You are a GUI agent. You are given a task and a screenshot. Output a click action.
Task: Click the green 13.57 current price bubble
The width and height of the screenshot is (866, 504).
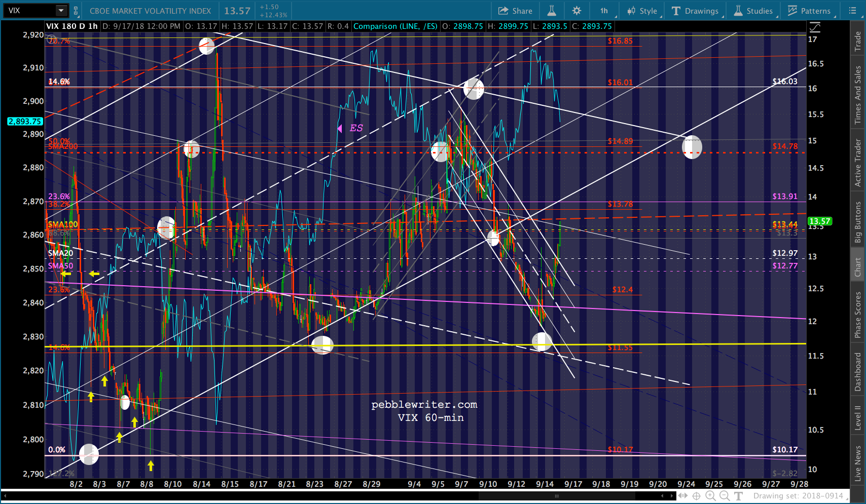click(819, 221)
